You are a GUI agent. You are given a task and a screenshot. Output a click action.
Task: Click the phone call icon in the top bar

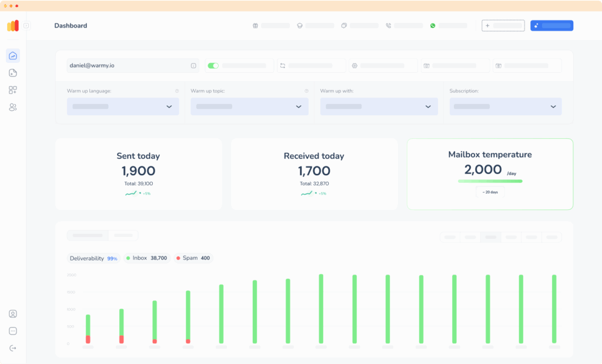(388, 26)
